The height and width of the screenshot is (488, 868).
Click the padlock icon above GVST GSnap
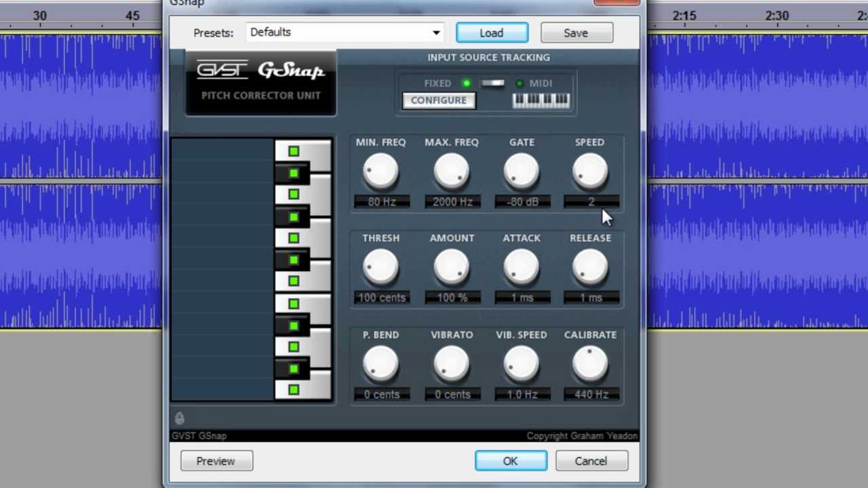point(179,418)
